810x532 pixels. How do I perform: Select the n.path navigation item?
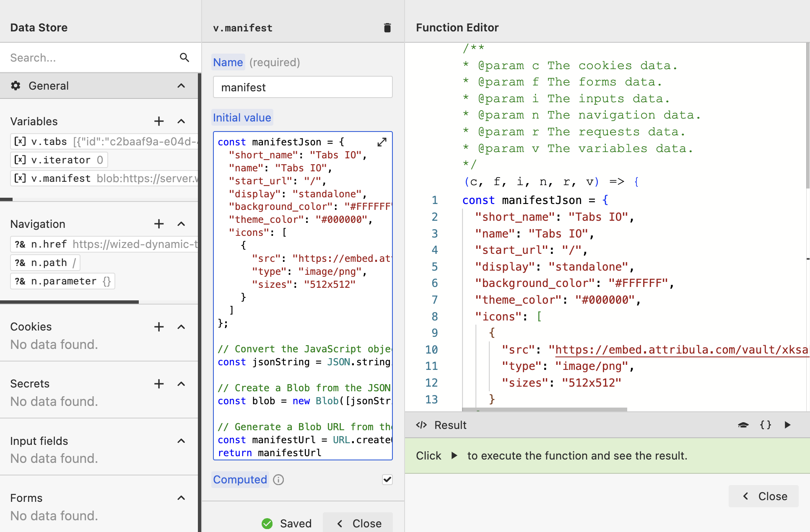[45, 263]
